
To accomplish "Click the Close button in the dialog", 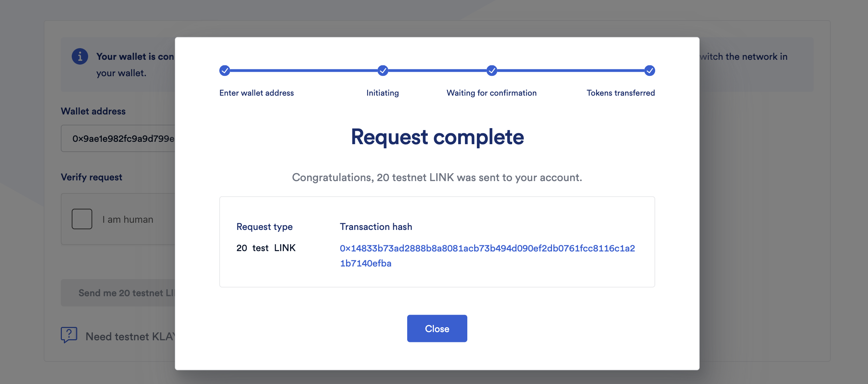I will click(x=437, y=328).
